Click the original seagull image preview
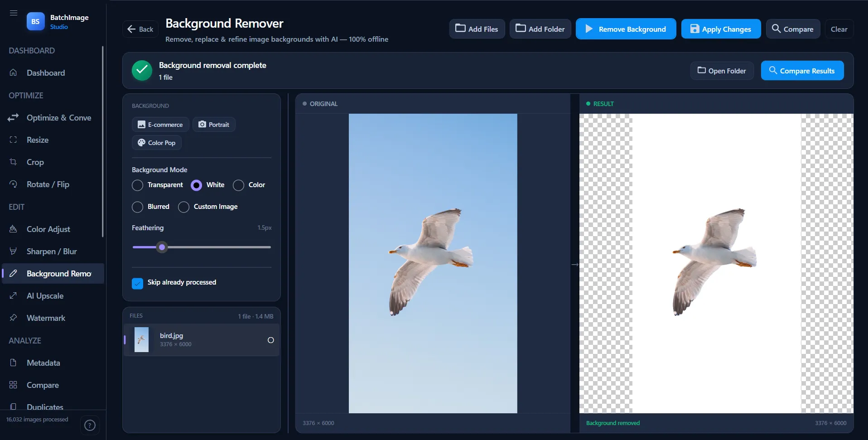The image size is (868, 440). pos(433,263)
